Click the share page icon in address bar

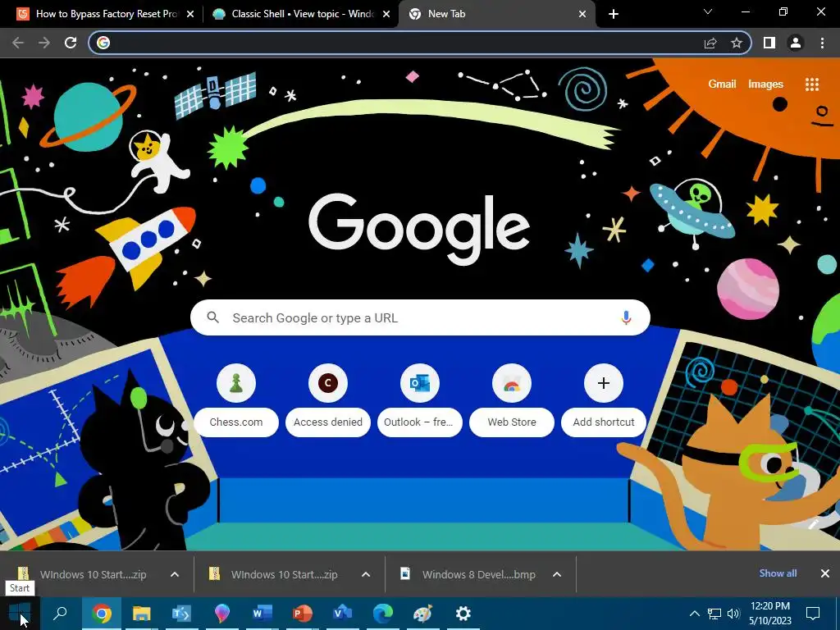[710, 43]
